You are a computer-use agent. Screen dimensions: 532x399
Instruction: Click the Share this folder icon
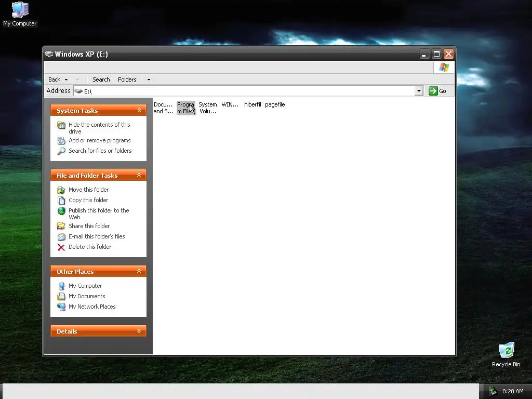61,226
